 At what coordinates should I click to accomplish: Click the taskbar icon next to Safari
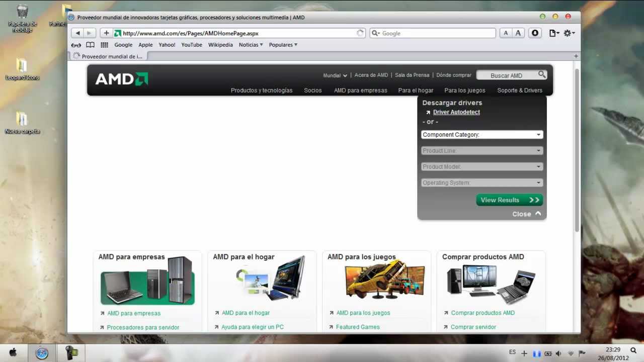coord(71,353)
